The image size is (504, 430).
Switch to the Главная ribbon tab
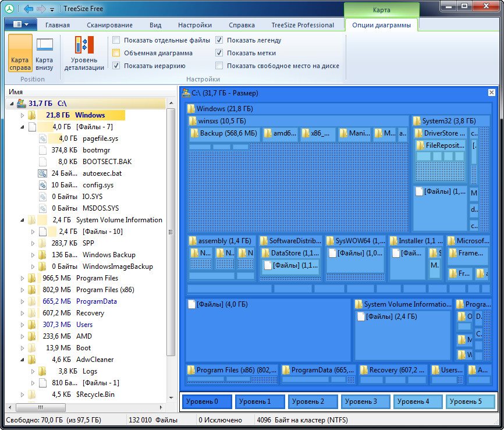58,25
